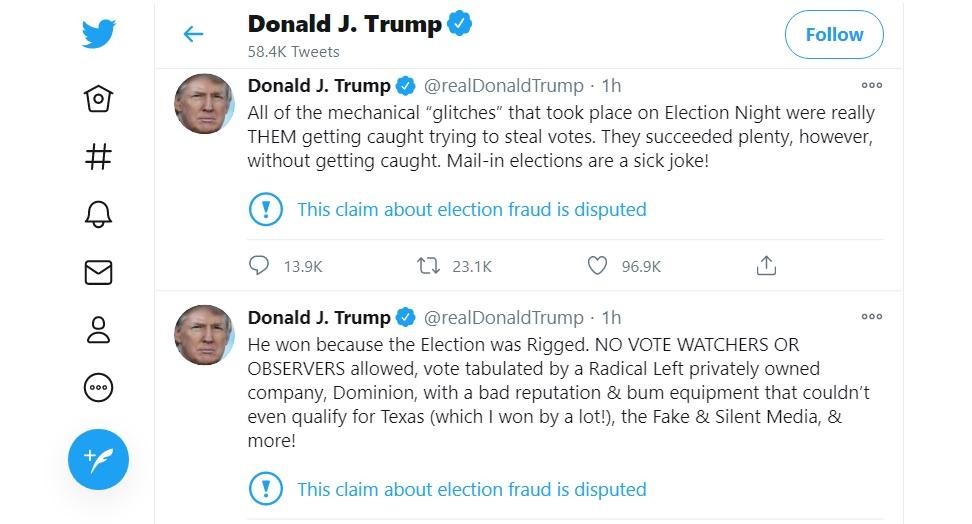972x524 pixels.
Task: Open the Messages envelope icon
Action: (99, 271)
